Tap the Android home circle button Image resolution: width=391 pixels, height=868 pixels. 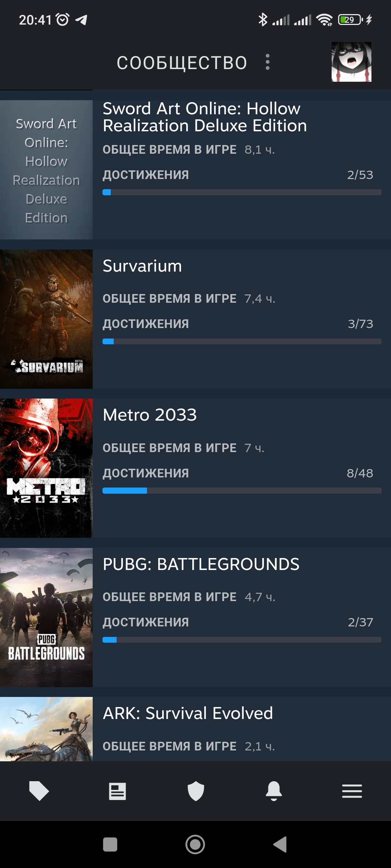click(195, 844)
